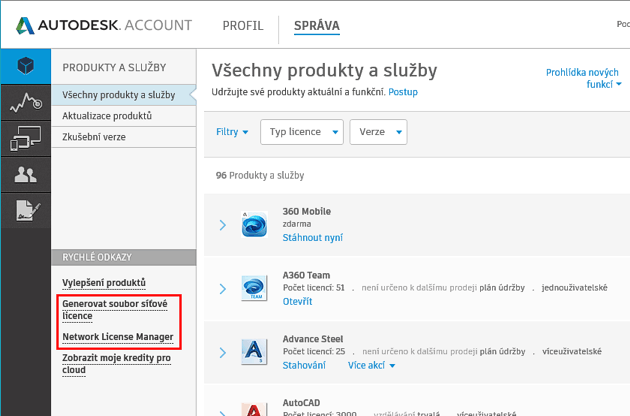Click the AutoCAD product icon
The height and width of the screenshot is (416, 630).
point(254,409)
